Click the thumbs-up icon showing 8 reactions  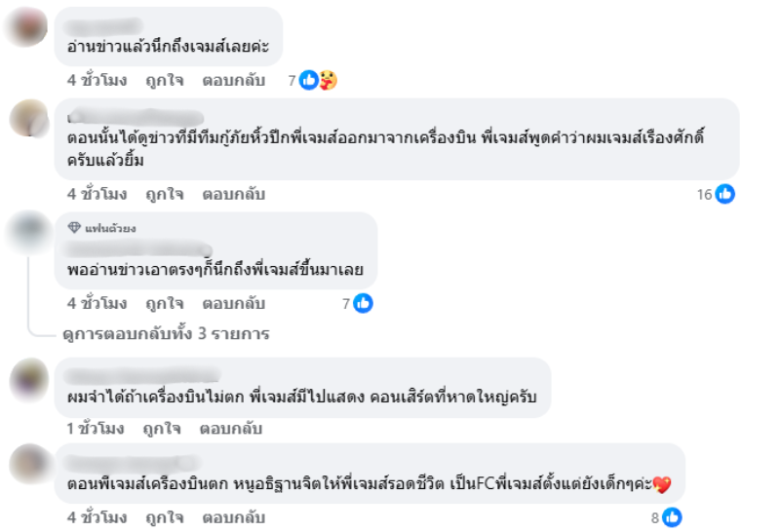[672, 517]
